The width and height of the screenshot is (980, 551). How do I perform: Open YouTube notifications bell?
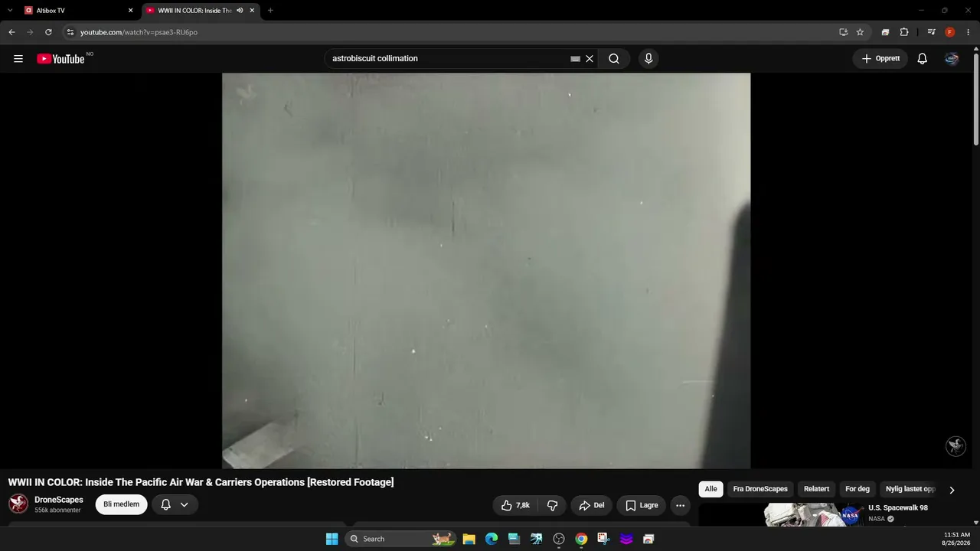(x=923, y=59)
